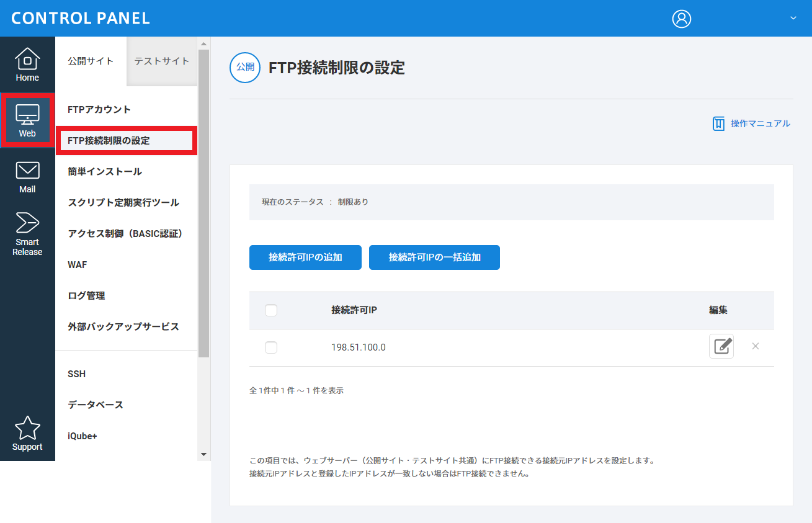Open Smart Release section
The image size is (812, 523).
[27, 233]
